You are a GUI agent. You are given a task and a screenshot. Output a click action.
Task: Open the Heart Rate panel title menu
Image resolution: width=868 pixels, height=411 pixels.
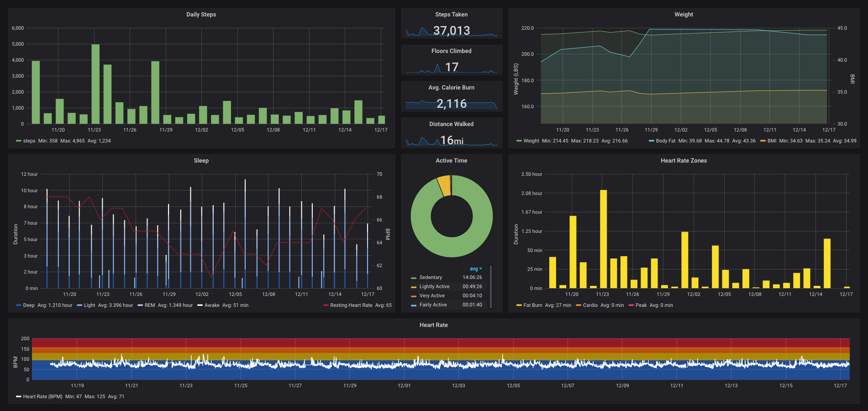pyautogui.click(x=433, y=325)
